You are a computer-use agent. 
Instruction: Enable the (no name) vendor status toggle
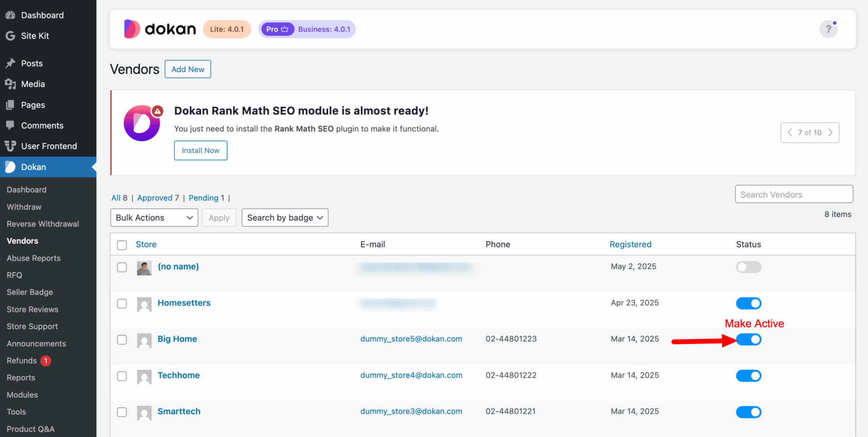click(x=749, y=267)
